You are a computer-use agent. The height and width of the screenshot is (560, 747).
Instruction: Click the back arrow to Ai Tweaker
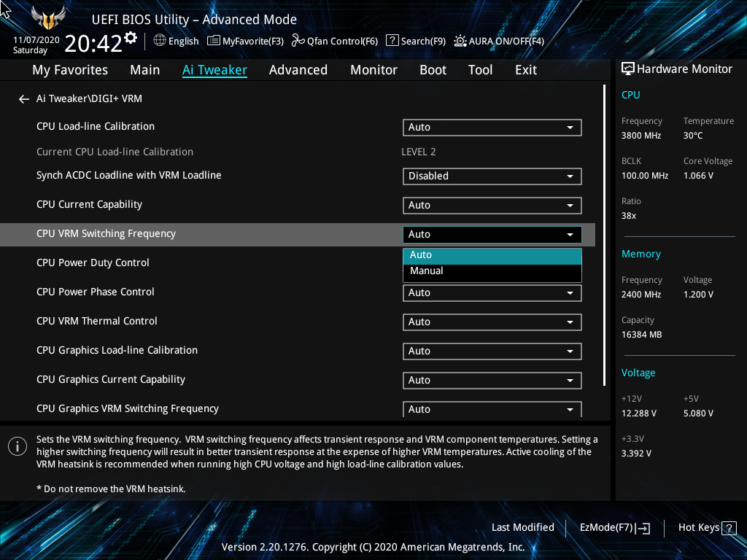[x=24, y=99]
